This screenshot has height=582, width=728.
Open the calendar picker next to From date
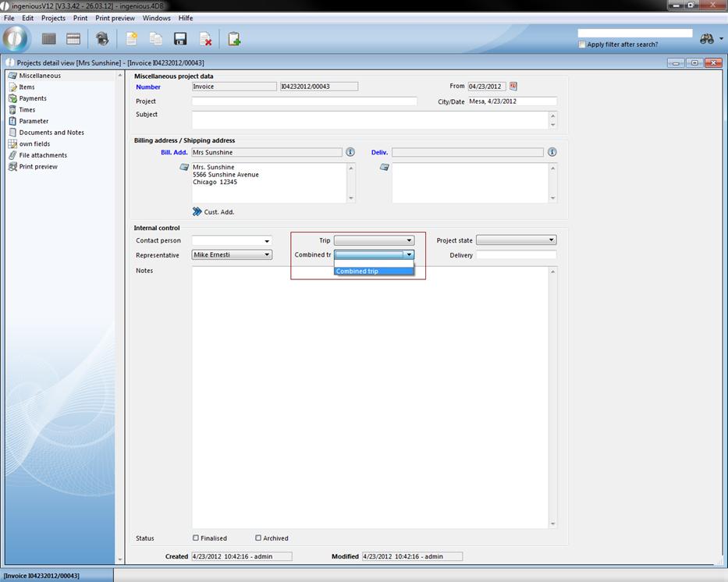(513, 87)
